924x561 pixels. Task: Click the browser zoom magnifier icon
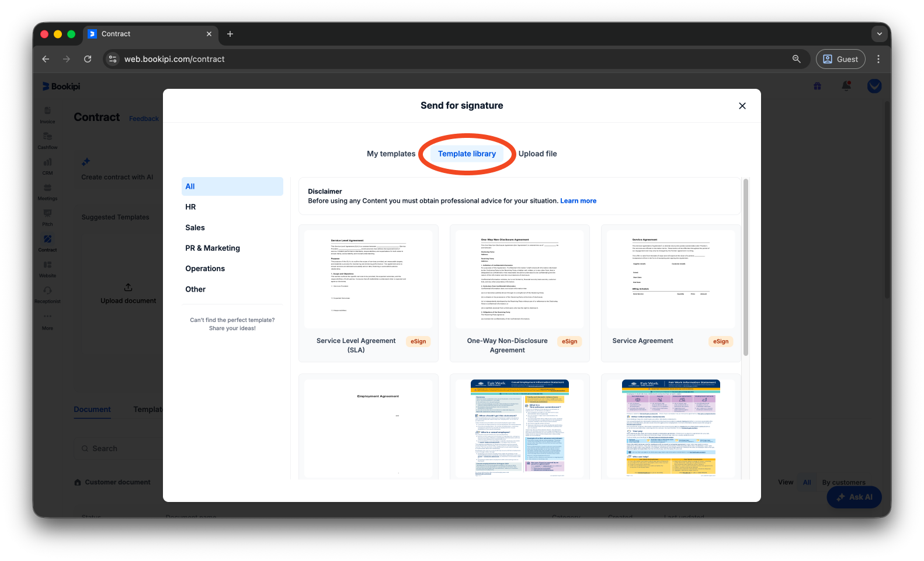coord(796,59)
